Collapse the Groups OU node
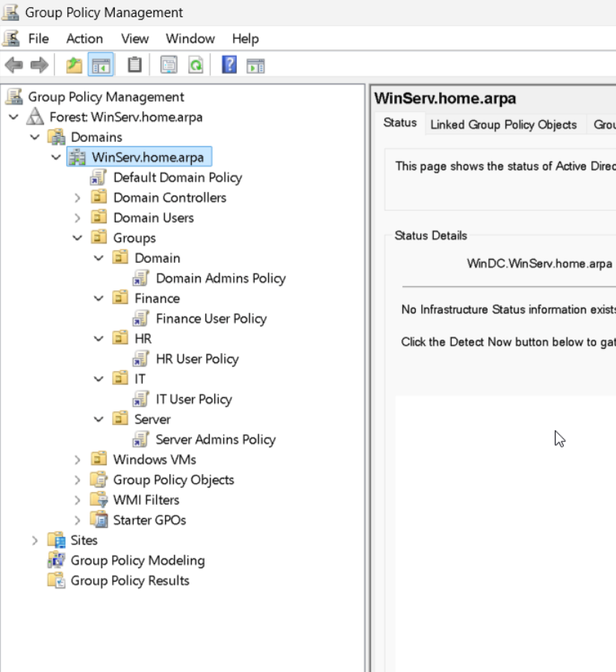The image size is (616, 672). pyautogui.click(x=78, y=238)
